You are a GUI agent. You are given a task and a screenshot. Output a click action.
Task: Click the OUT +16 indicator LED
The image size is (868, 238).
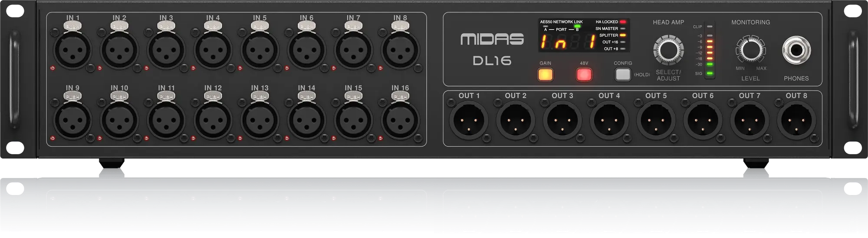623,42
